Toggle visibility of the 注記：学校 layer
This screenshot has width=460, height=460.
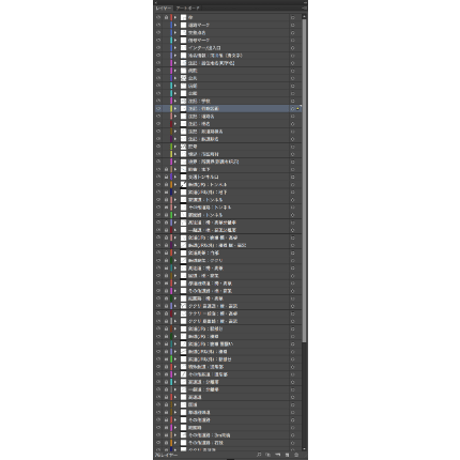(158, 101)
